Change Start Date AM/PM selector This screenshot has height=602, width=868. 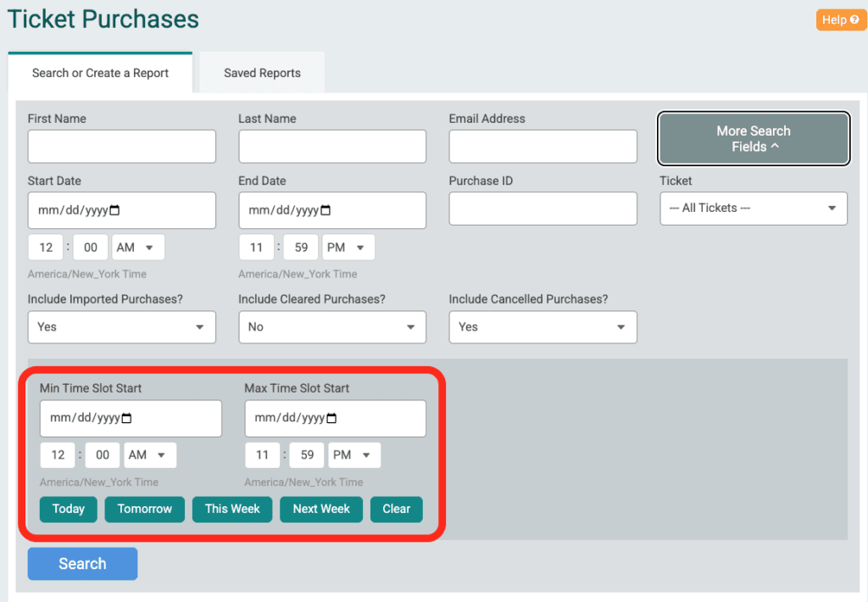(x=138, y=248)
